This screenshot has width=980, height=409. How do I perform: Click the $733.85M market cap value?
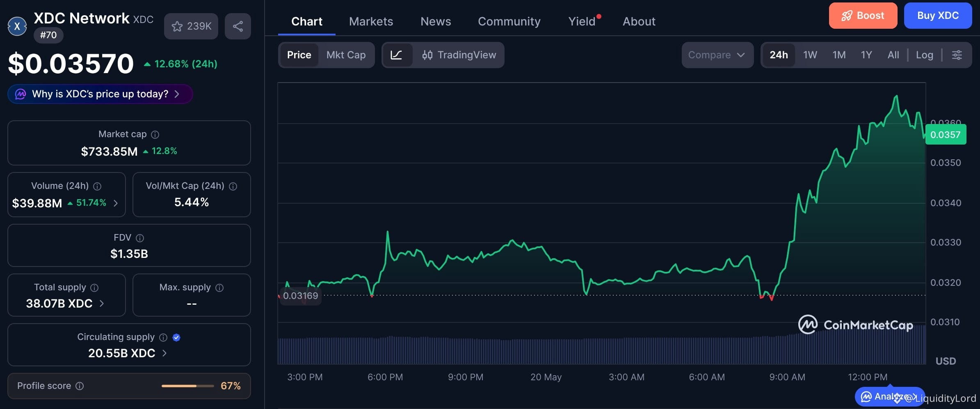(x=109, y=152)
